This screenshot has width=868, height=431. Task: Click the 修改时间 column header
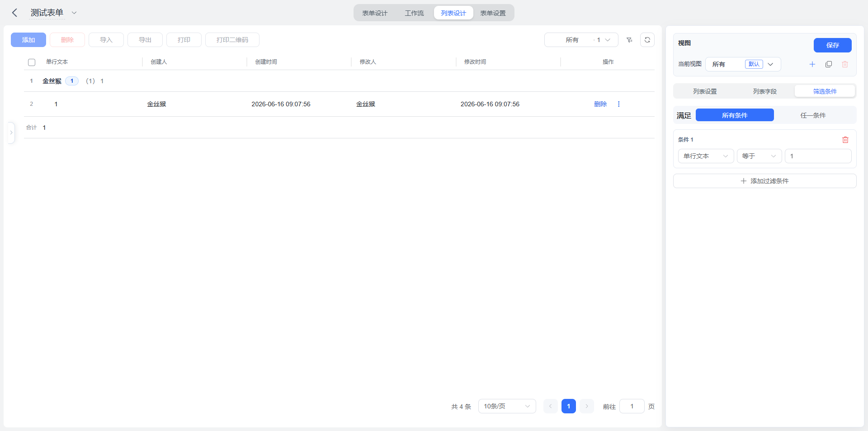tap(475, 62)
